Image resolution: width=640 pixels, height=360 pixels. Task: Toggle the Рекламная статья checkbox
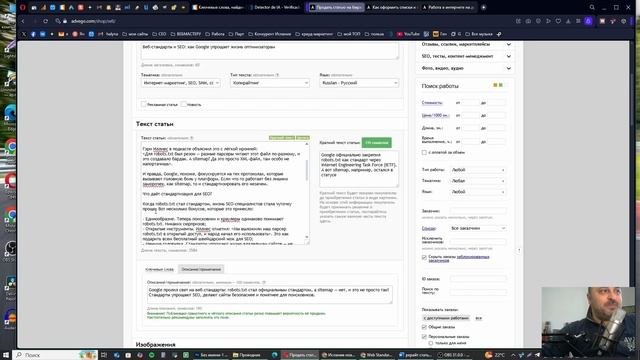144,104
